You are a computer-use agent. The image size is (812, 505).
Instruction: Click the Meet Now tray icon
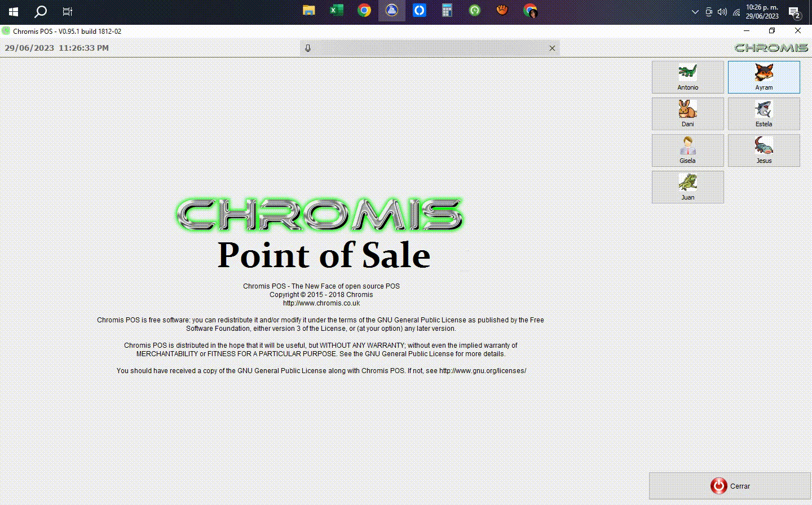tap(709, 12)
